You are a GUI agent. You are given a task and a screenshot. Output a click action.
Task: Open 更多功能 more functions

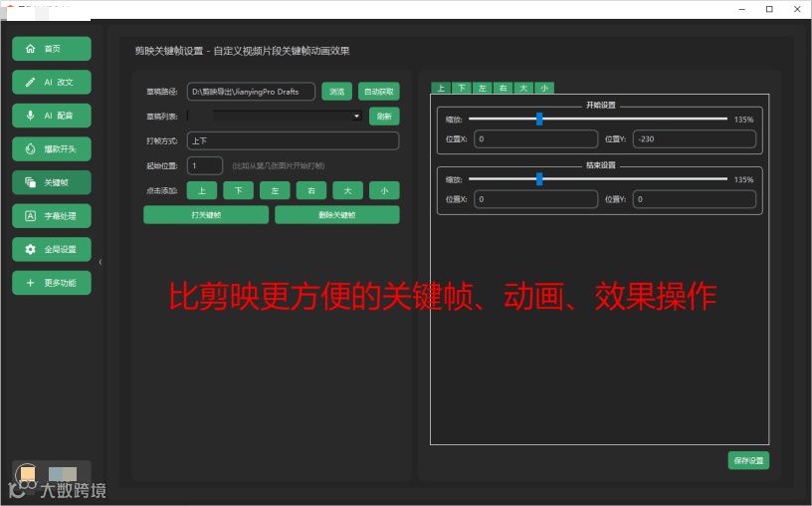[52, 283]
